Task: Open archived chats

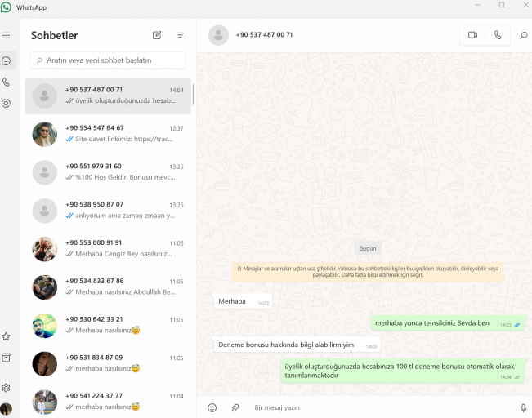Action: coord(6,358)
